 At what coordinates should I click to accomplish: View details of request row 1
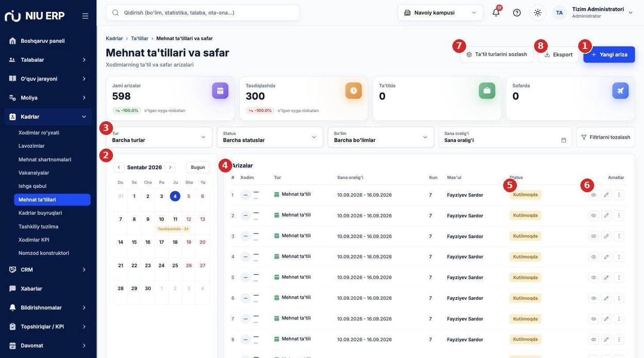(594, 195)
